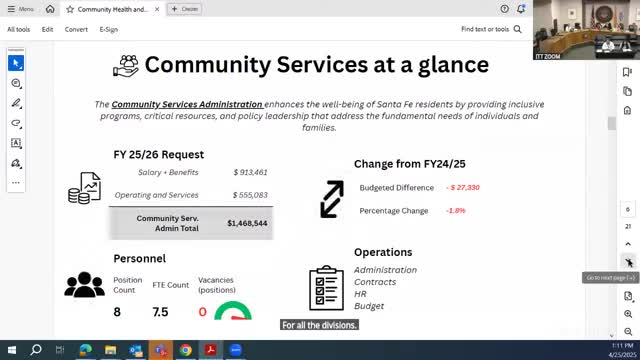Go to previous page chevron
This screenshot has width=640, height=360.
628,244
